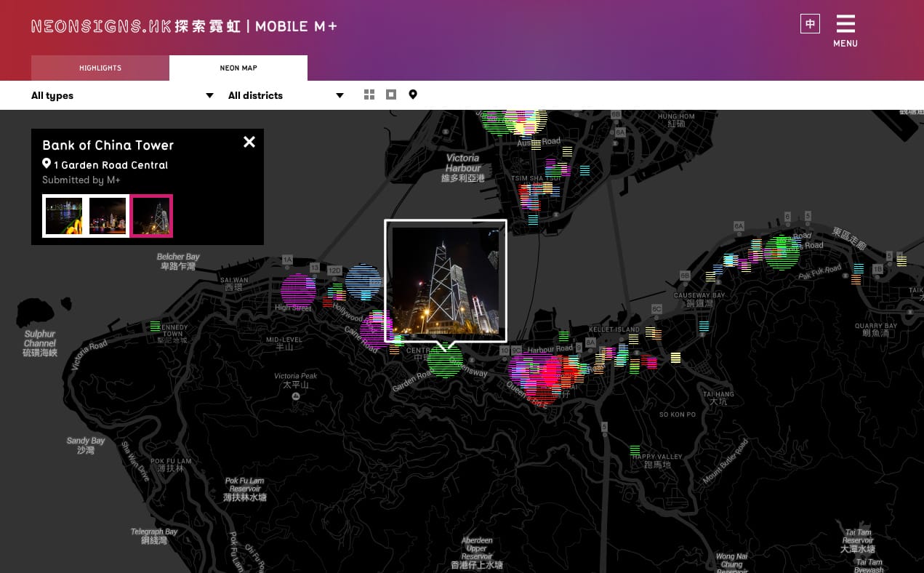Click the location pin icon beside Garden Road Central
Screen dimensions: 924x573
47,164
